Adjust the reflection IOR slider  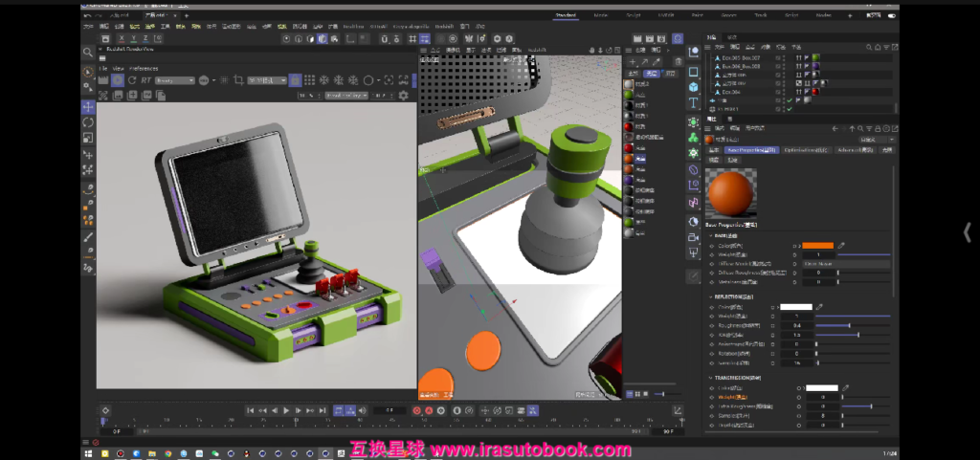853,335
